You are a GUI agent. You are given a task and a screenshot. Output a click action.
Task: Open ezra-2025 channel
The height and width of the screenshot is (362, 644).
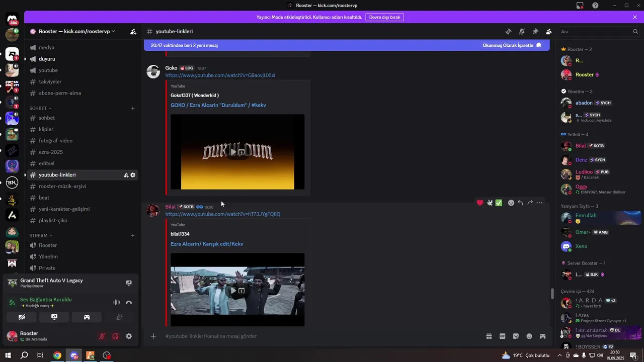click(x=83, y=152)
